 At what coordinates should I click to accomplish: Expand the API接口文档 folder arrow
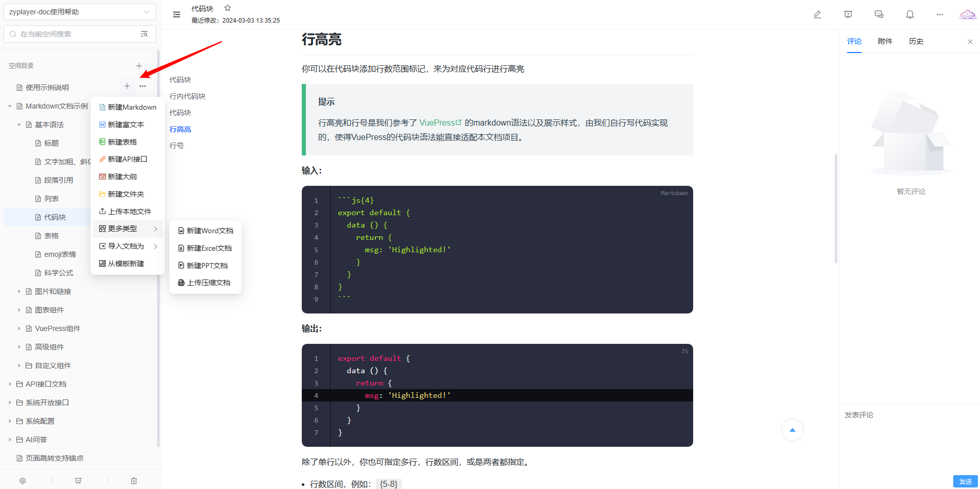click(10, 384)
